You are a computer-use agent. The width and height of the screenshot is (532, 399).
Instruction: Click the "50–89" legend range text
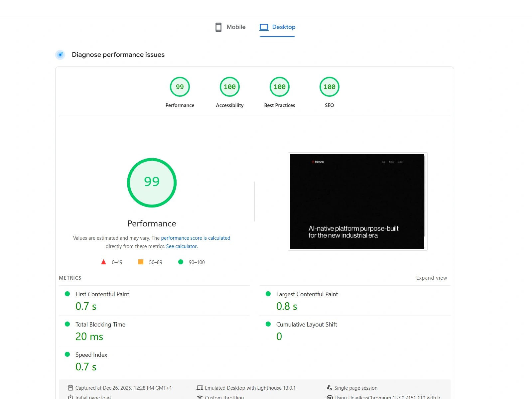[x=156, y=262]
